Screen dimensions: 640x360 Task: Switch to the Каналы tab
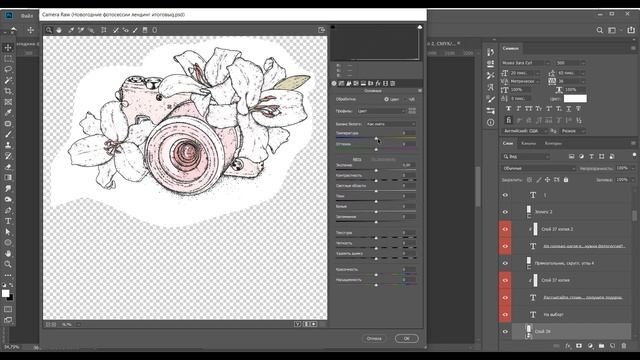pos(528,143)
